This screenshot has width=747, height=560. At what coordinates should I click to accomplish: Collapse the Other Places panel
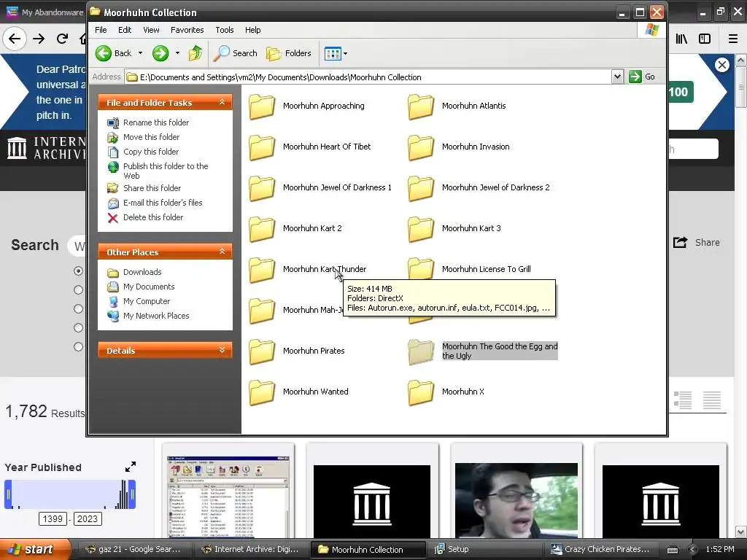click(222, 252)
